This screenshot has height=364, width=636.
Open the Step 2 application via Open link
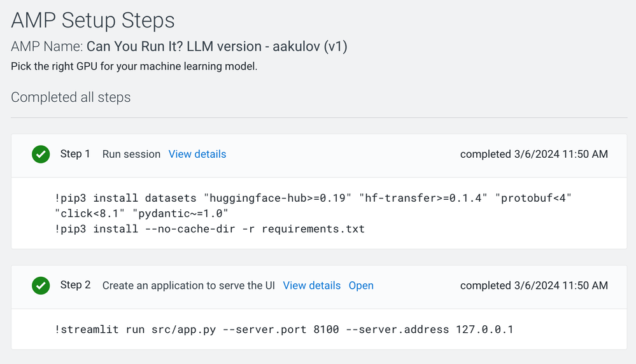click(361, 285)
